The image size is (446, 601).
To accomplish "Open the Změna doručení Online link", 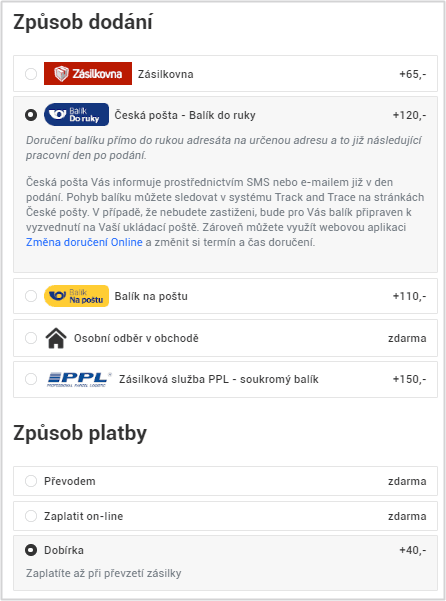I will [x=84, y=242].
